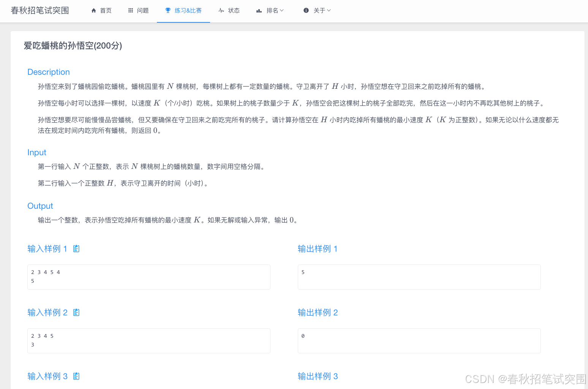Copy 输入样例 2 using its clipboard icon

point(76,312)
